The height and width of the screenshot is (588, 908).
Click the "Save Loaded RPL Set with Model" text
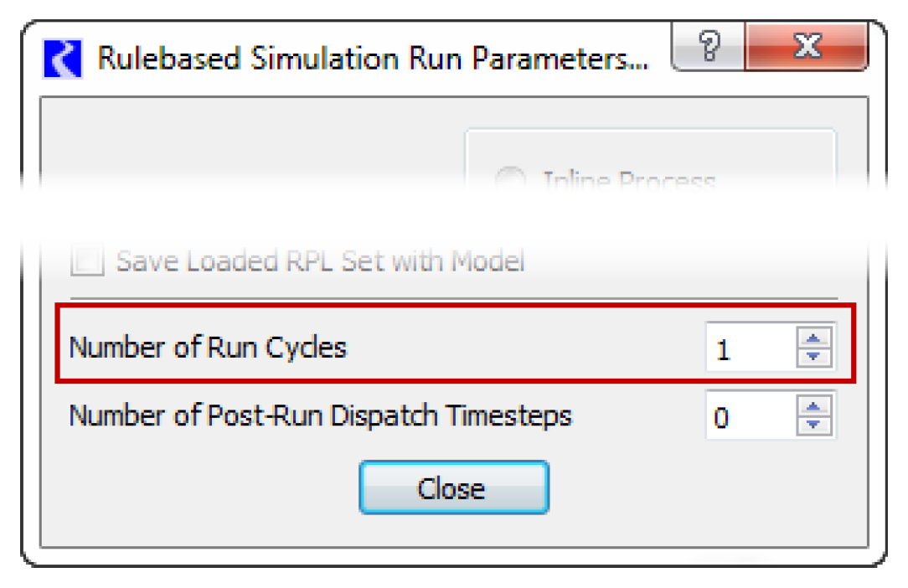coord(320,261)
